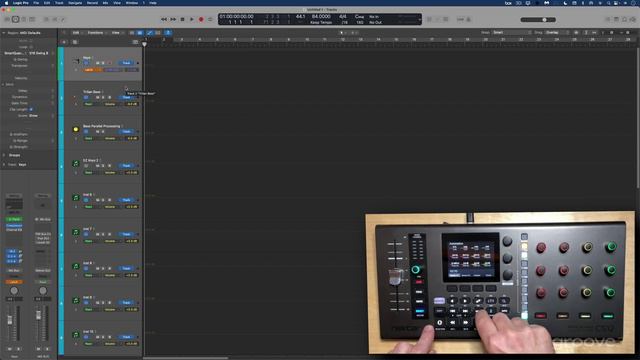Move the volume fader on left channel strip
Image resolution: width=640 pixels, height=360 pixels.
10,320
